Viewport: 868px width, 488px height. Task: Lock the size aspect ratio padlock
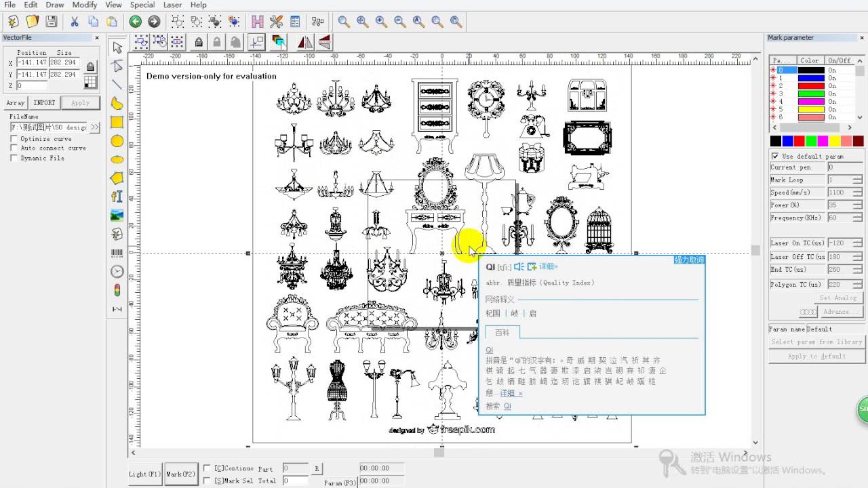[90, 66]
